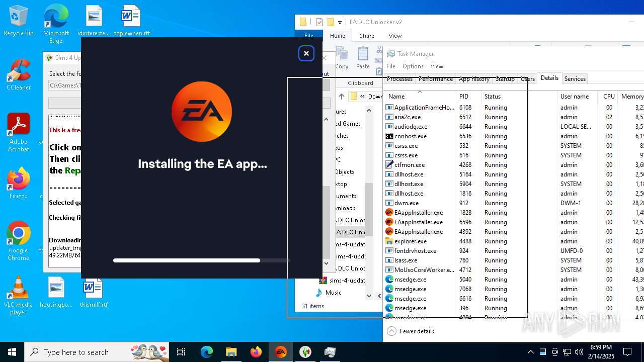Click Explorer navigation pane scroll down arrow
The height and width of the screenshot is (362, 644).
coord(369,296)
